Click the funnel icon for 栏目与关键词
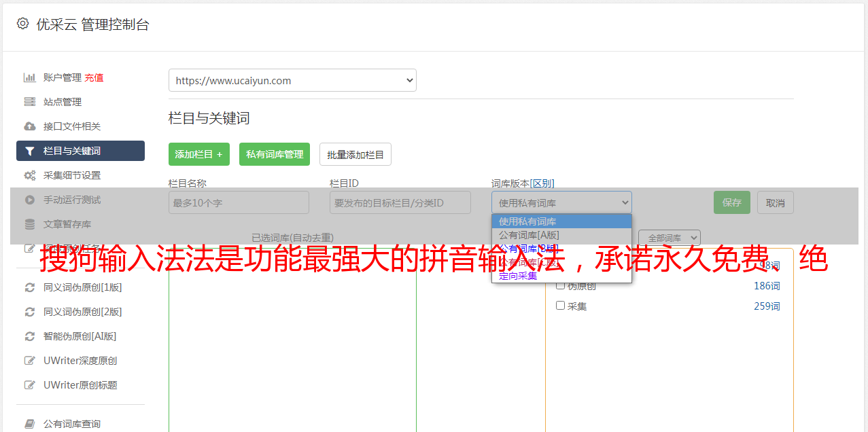This screenshot has height=432, width=868. (x=30, y=151)
